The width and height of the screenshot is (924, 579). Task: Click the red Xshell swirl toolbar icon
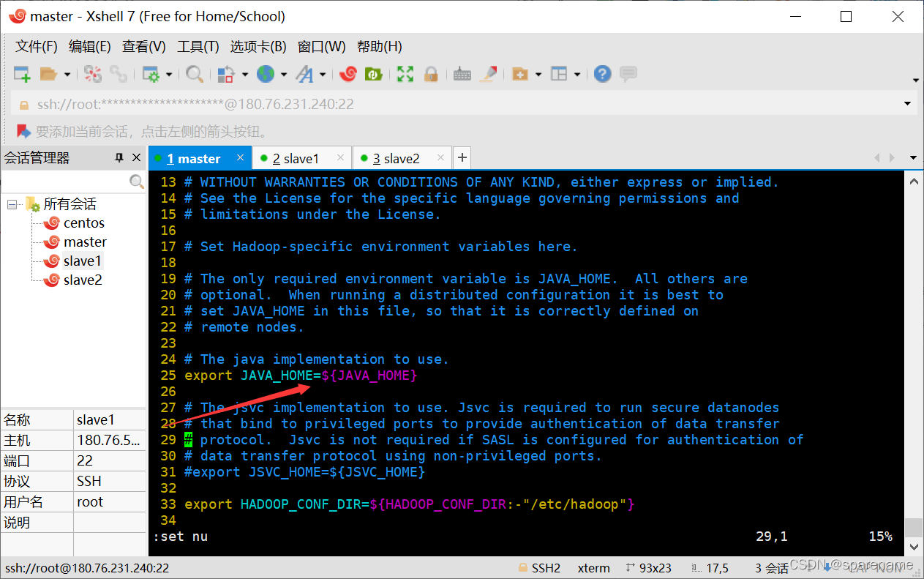[x=348, y=74]
